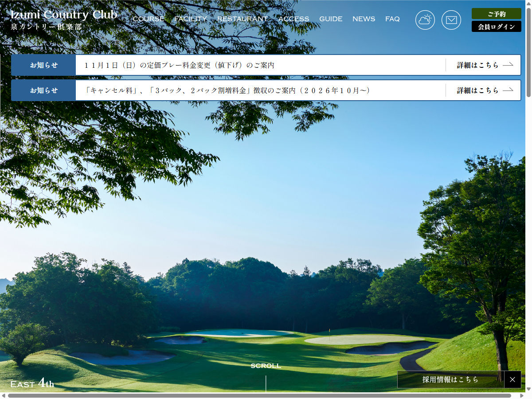Screen dimensions: 532x399
Task: Click the SCROLL indicator
Action: (x=266, y=366)
